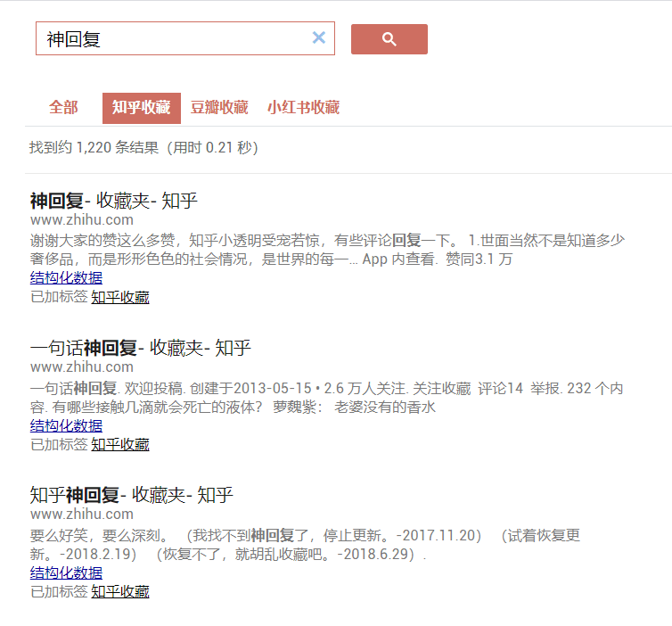Click the 知乎收藏 label under 一句话神回复 result
672x626 pixels.
pyautogui.click(x=120, y=444)
